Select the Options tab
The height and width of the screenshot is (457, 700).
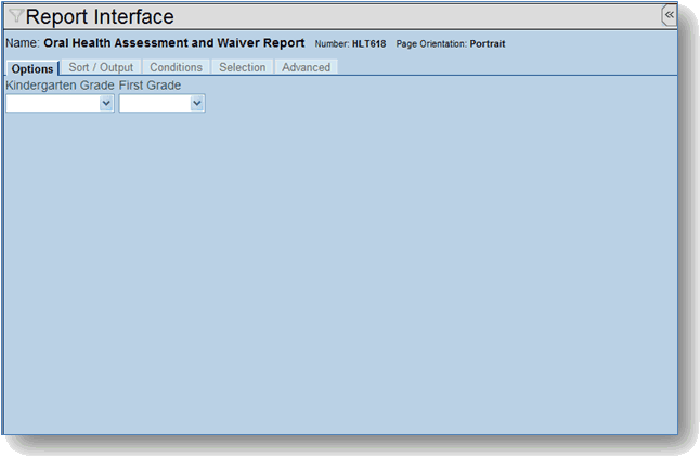coord(33,69)
